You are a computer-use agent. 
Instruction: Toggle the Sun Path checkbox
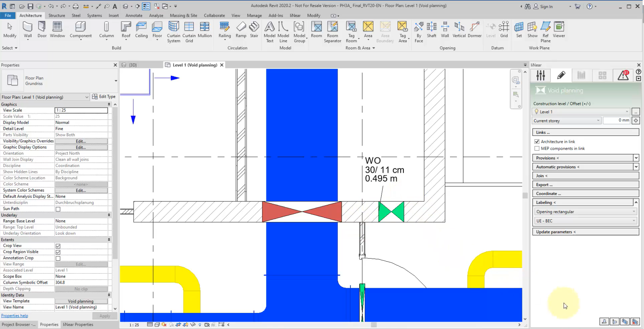click(58, 209)
